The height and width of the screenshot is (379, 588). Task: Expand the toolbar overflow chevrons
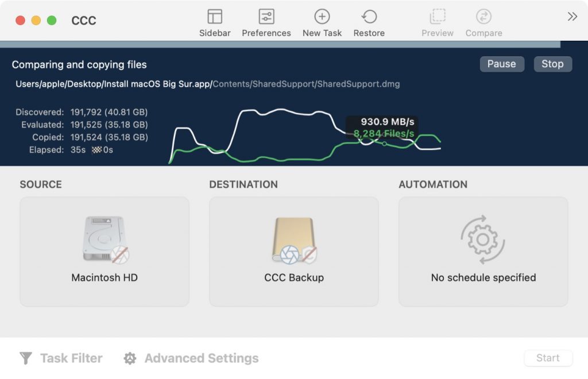[572, 17]
